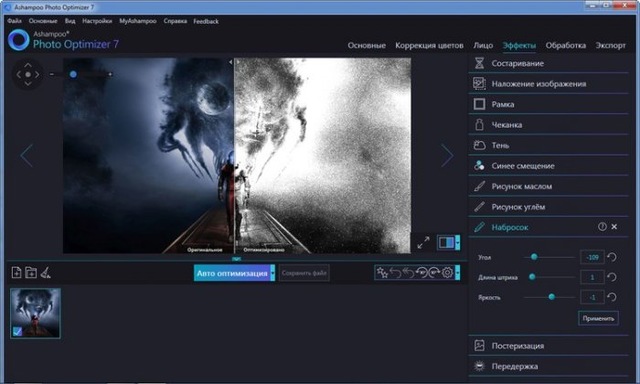The width and height of the screenshot is (640, 384).
Task: Collapse the thumbnail strip handle
Action: [x=236, y=258]
